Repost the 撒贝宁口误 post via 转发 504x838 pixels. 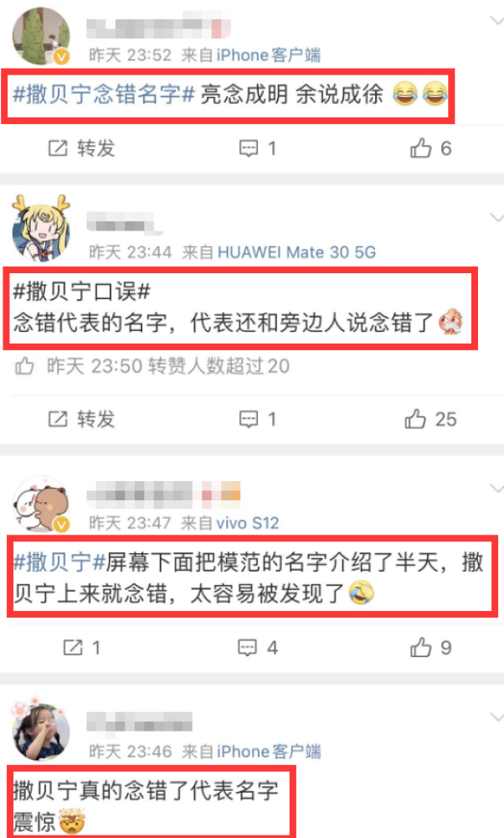click(x=81, y=419)
